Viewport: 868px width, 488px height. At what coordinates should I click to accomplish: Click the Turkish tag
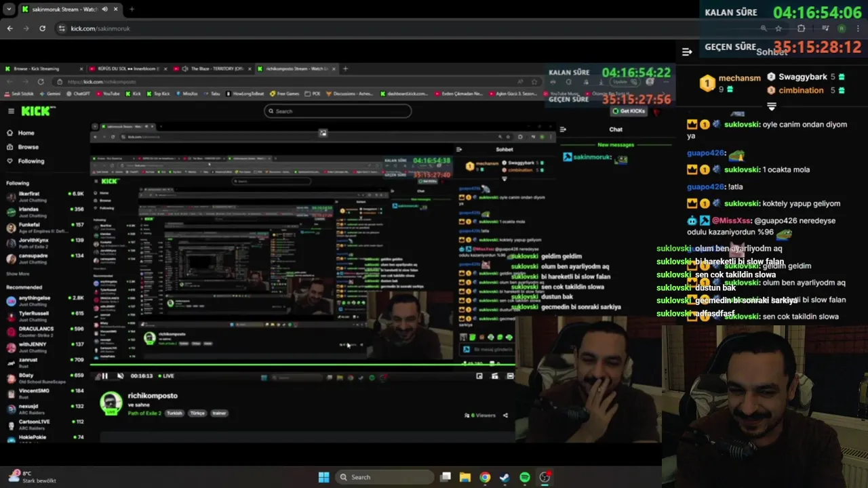tap(174, 413)
